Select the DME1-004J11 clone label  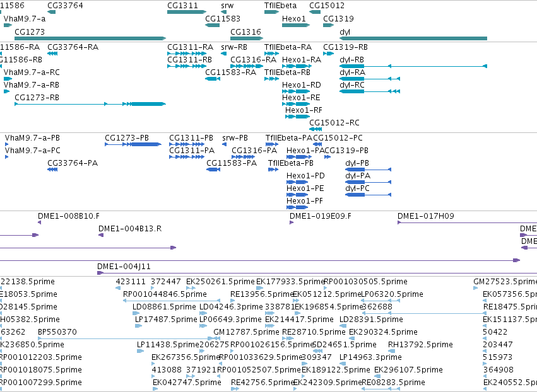pos(124,266)
